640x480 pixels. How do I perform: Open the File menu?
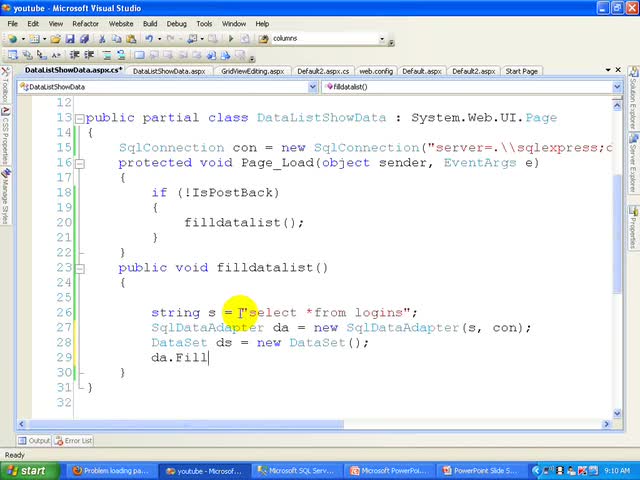click(x=13, y=24)
